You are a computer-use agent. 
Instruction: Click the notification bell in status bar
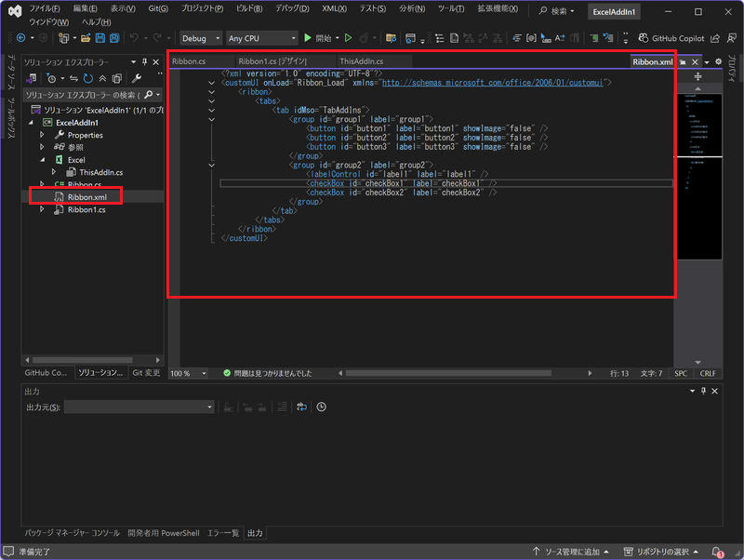tap(717, 552)
